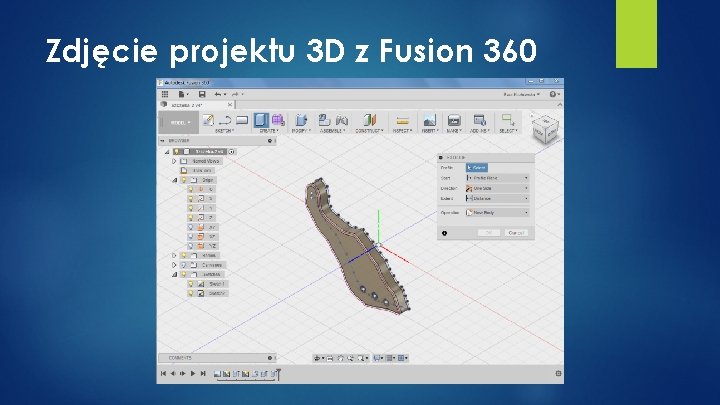
Task: Click the Joint icon in Assemble
Action: tap(342, 120)
